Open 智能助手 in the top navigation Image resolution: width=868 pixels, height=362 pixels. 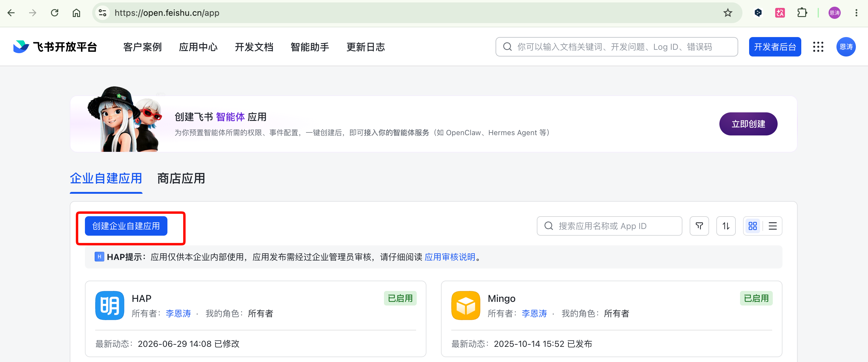310,47
